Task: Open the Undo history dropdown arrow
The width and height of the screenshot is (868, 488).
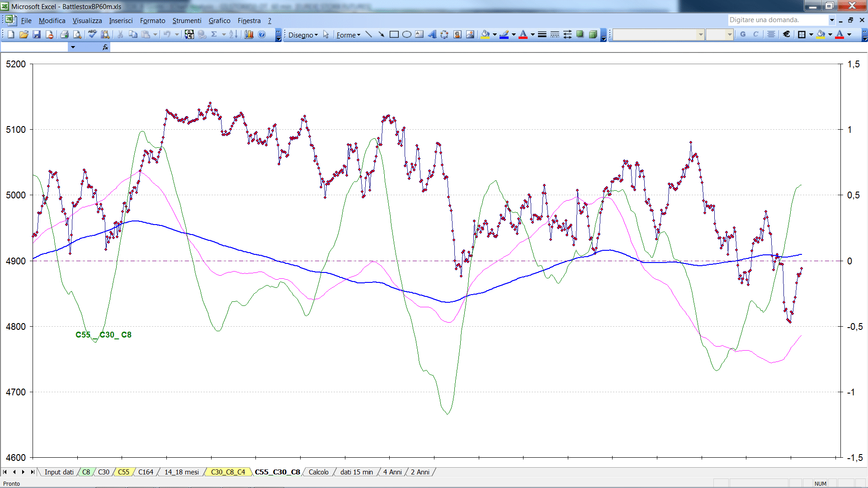Action: [177, 34]
